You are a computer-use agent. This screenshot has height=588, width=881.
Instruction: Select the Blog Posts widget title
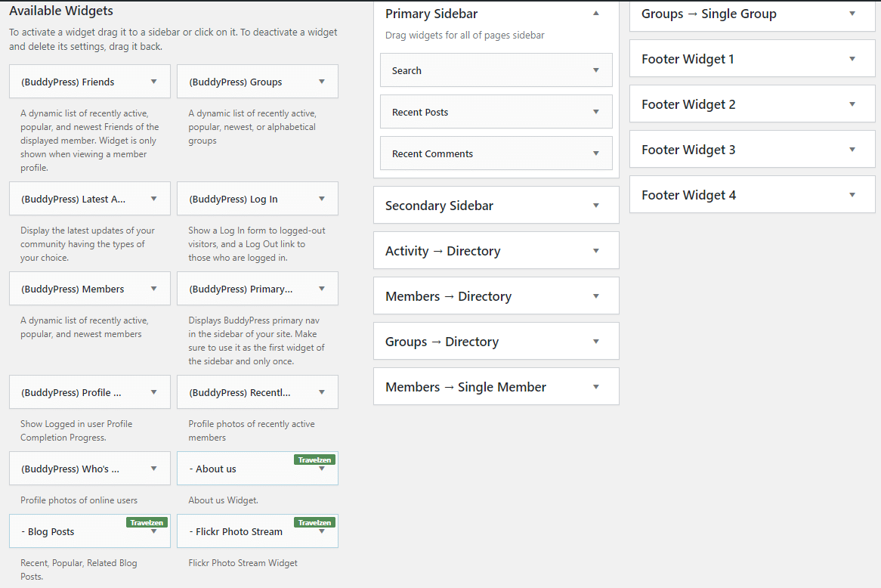click(48, 532)
